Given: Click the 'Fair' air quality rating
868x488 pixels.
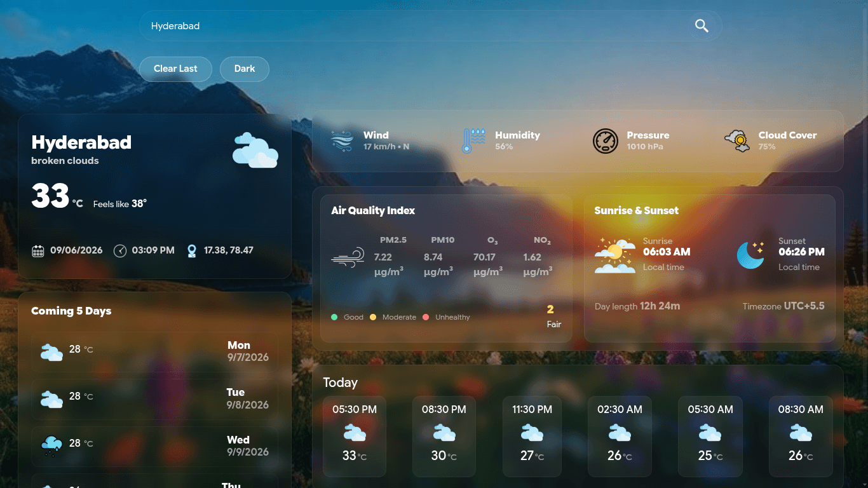Looking at the screenshot, I should tap(554, 324).
